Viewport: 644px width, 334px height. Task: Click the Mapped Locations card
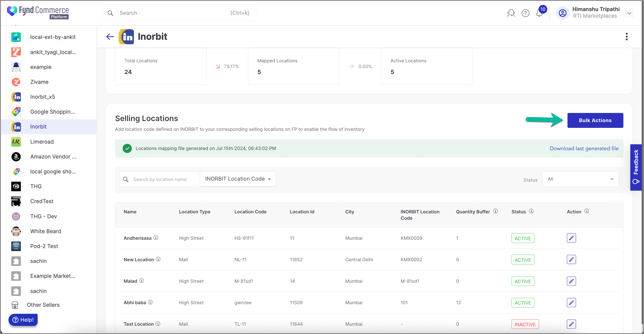294,66
